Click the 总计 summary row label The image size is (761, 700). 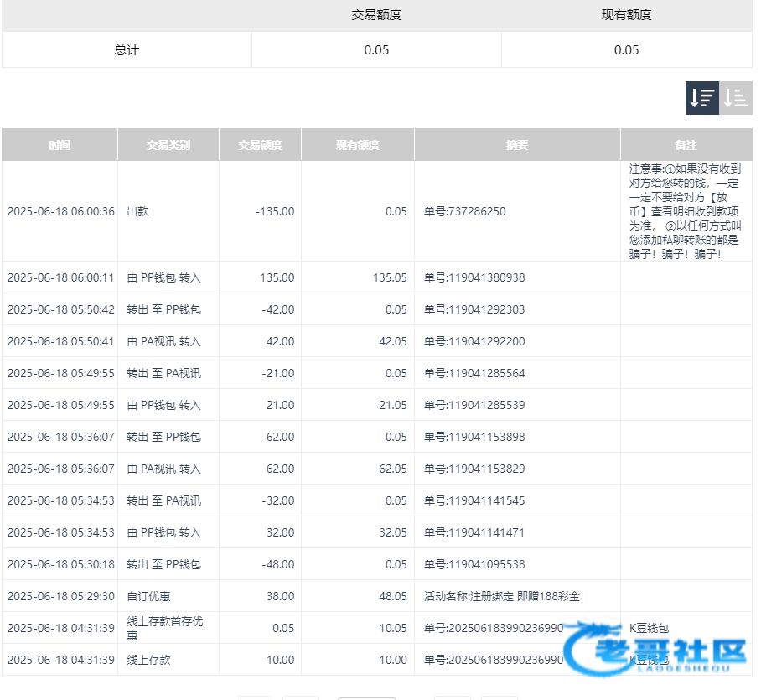(127, 50)
